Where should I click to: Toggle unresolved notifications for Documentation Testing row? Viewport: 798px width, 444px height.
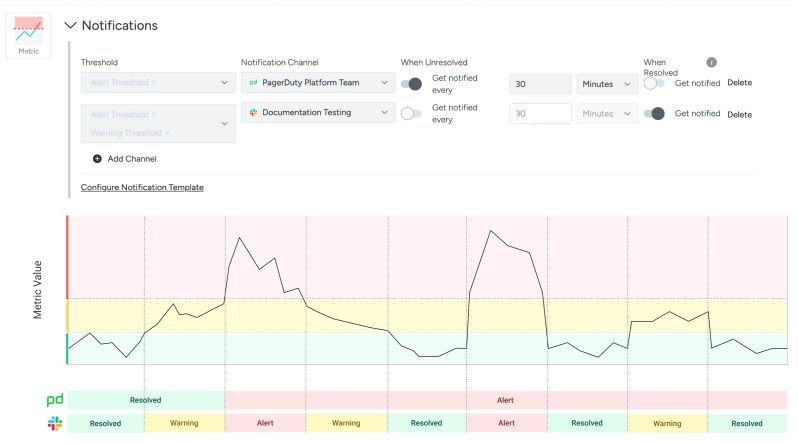tap(411, 114)
